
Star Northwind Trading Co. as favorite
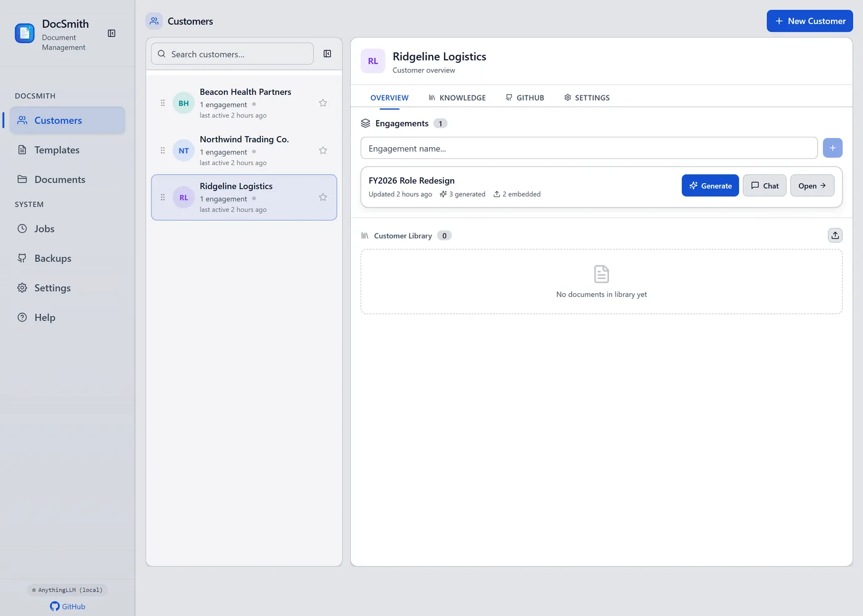(323, 150)
